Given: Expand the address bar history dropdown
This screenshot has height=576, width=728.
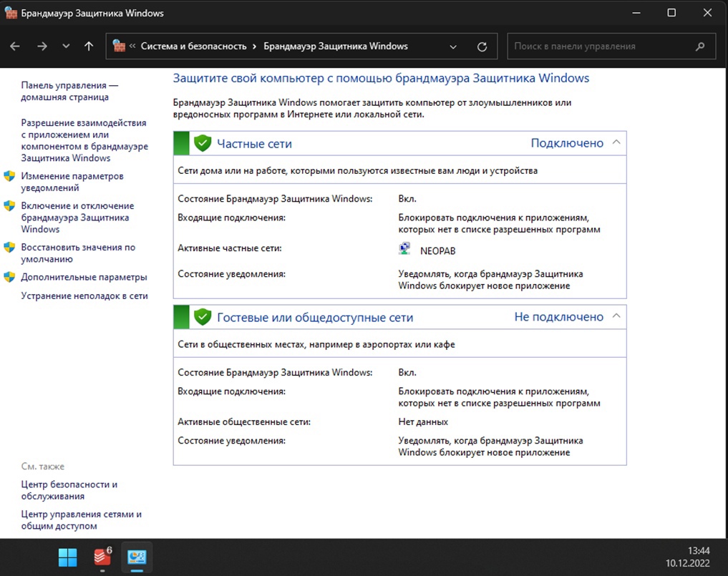Looking at the screenshot, I should click(453, 47).
